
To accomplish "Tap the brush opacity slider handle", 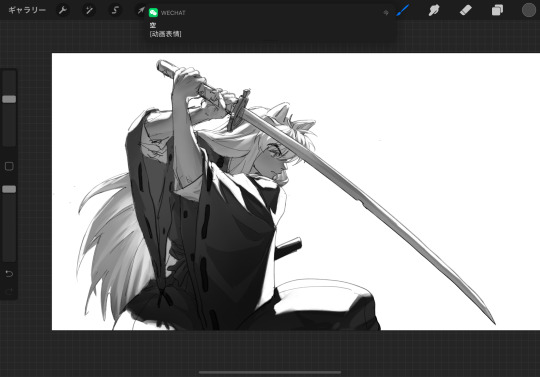I will 9,189.
